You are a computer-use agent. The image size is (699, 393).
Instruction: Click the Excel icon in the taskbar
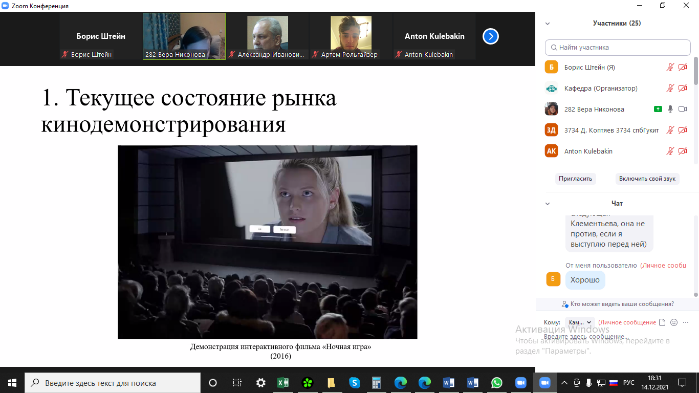[x=283, y=382]
